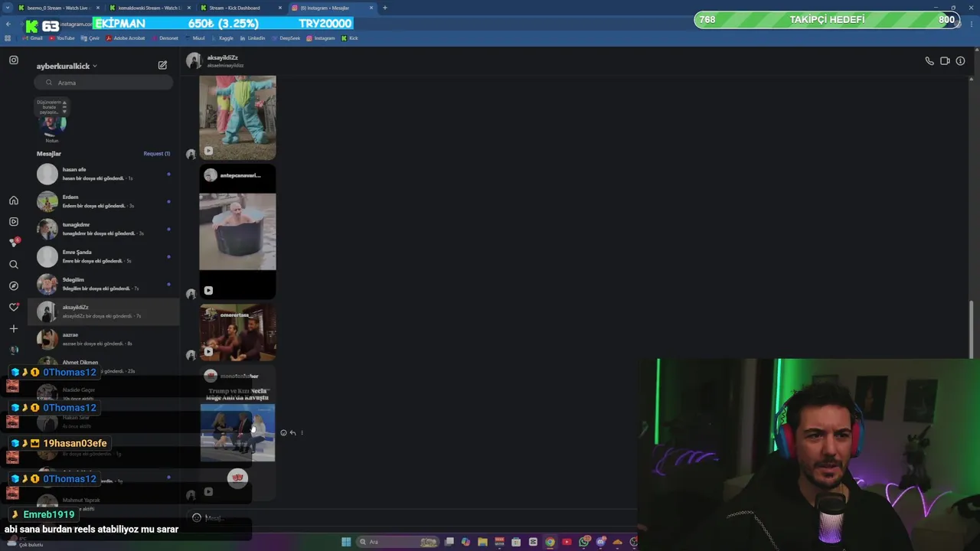
Task: Open Chrome from the taskbar
Action: point(550,542)
